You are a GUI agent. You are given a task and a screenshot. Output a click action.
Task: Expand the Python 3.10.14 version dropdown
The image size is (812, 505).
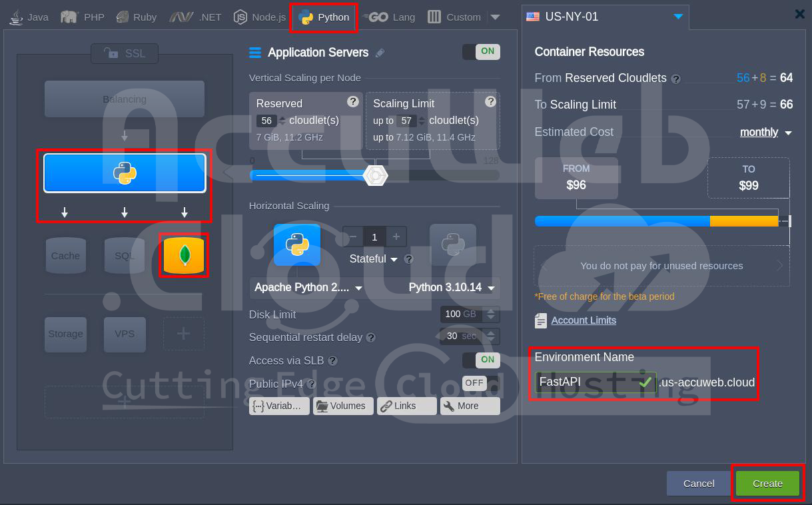click(453, 288)
